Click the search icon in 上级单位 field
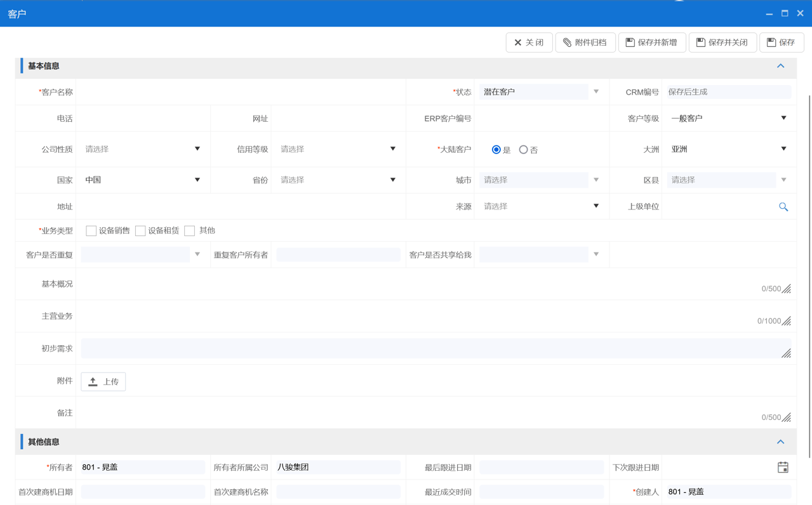Image resolution: width=812 pixels, height=505 pixels. (x=783, y=207)
